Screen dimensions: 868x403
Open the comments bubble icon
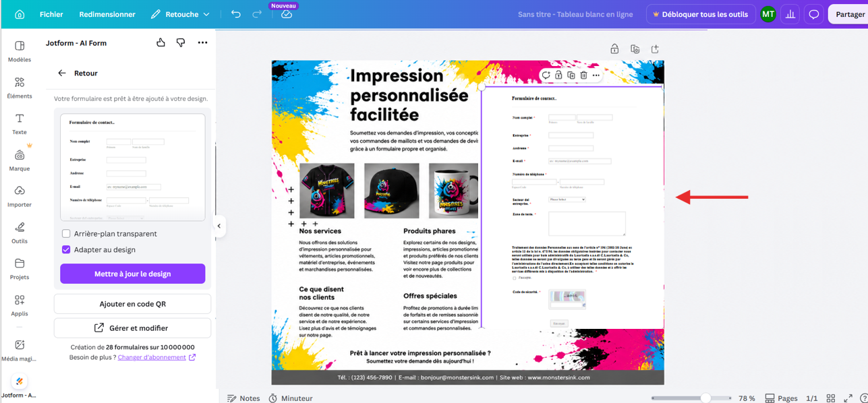814,14
